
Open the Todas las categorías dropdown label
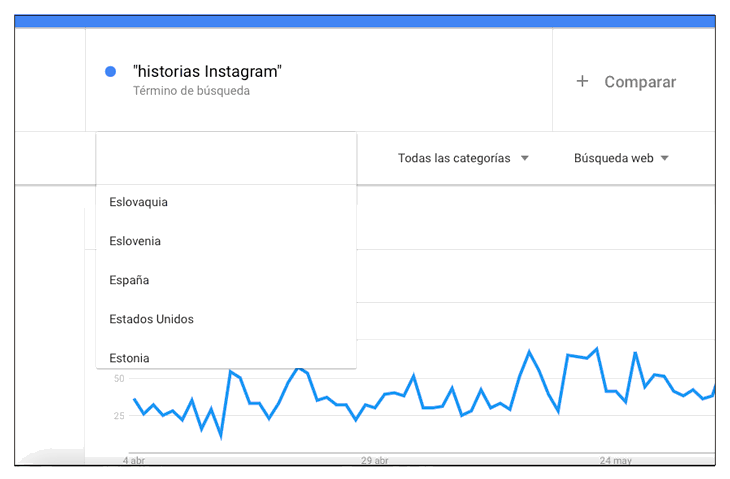tap(454, 158)
